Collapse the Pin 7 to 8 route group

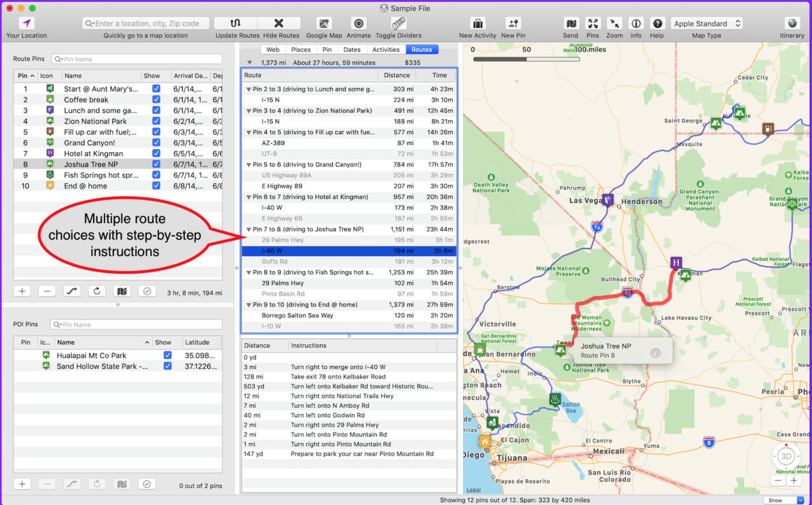click(248, 230)
